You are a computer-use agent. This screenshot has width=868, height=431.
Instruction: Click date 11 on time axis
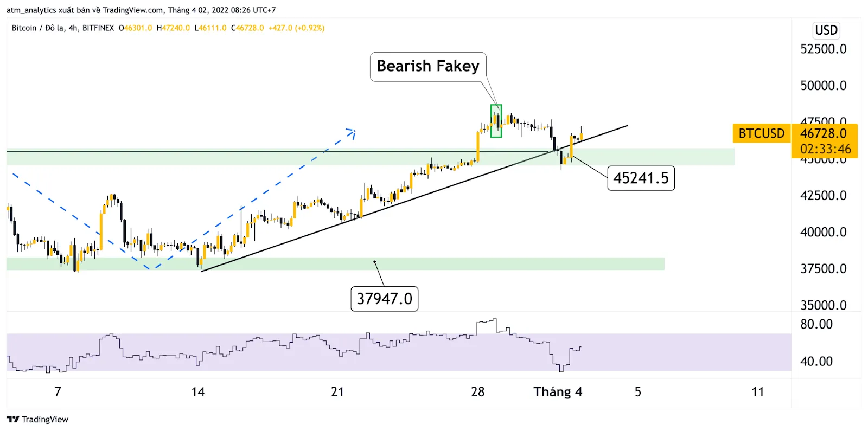[758, 392]
